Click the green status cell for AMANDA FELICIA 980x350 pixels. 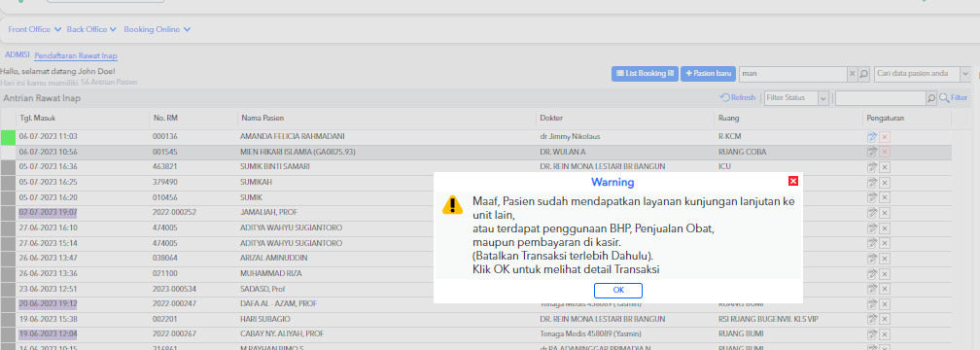pos(8,137)
